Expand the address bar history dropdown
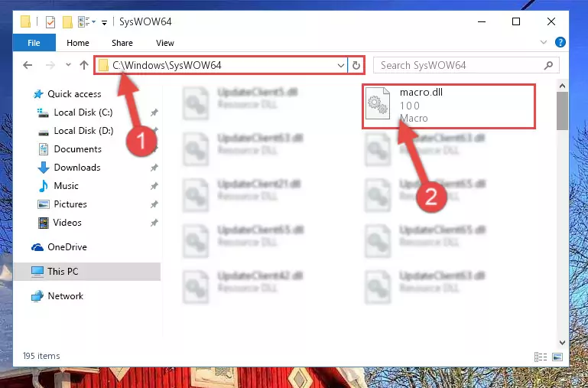This screenshot has width=588, height=388. 340,66
